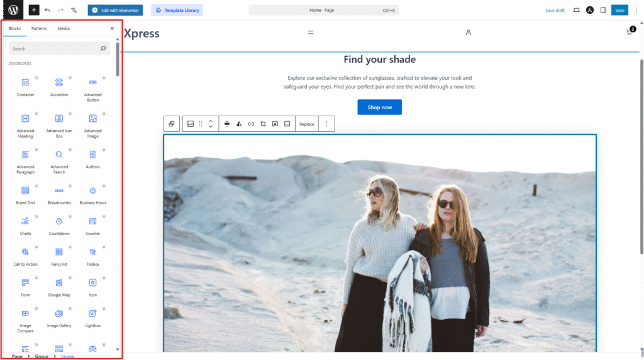Click the move up/down arrows in block toolbar
Viewport: 644px width, 360px height.
pos(211,124)
